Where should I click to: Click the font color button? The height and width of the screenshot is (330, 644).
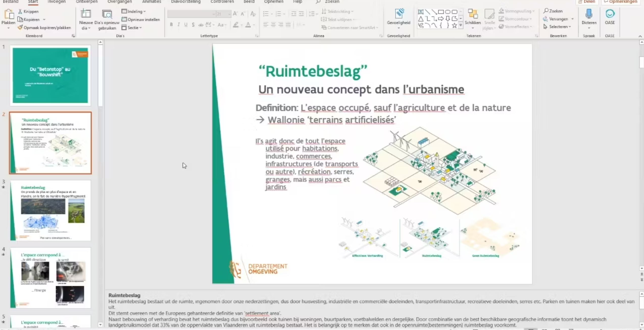248,25
